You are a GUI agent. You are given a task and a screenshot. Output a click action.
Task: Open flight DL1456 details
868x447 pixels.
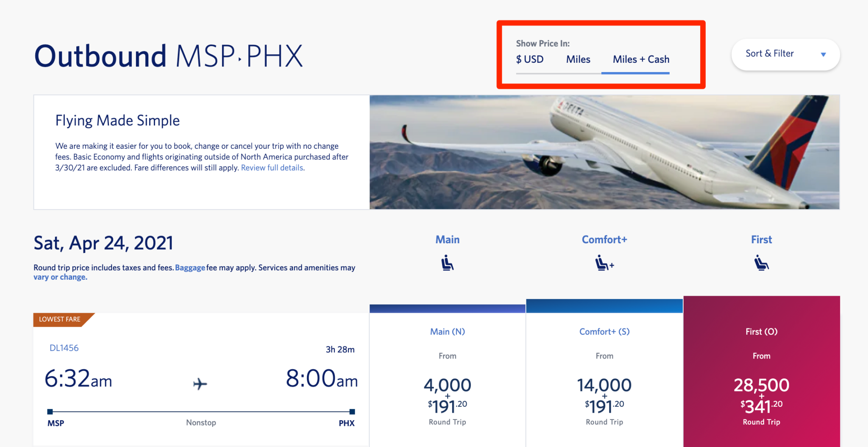64,347
